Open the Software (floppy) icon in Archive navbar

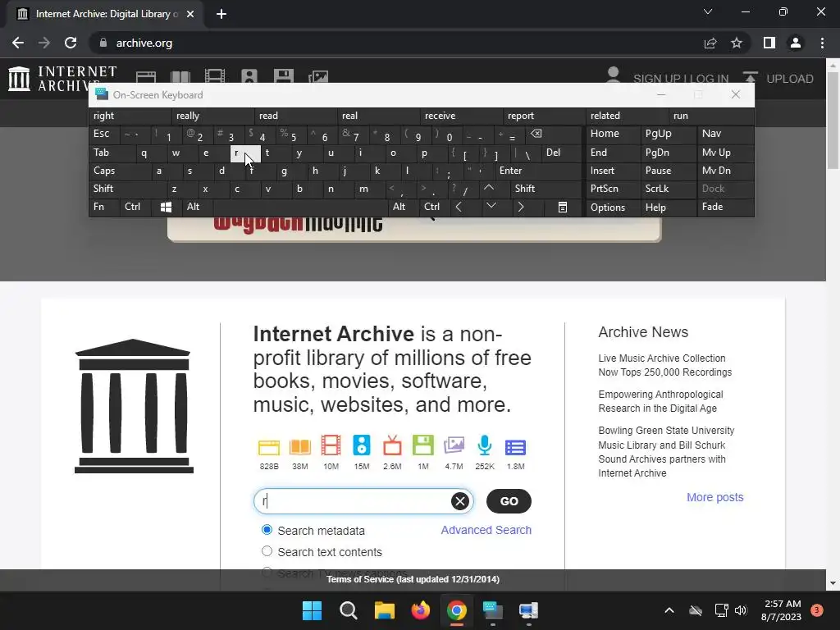coord(283,76)
